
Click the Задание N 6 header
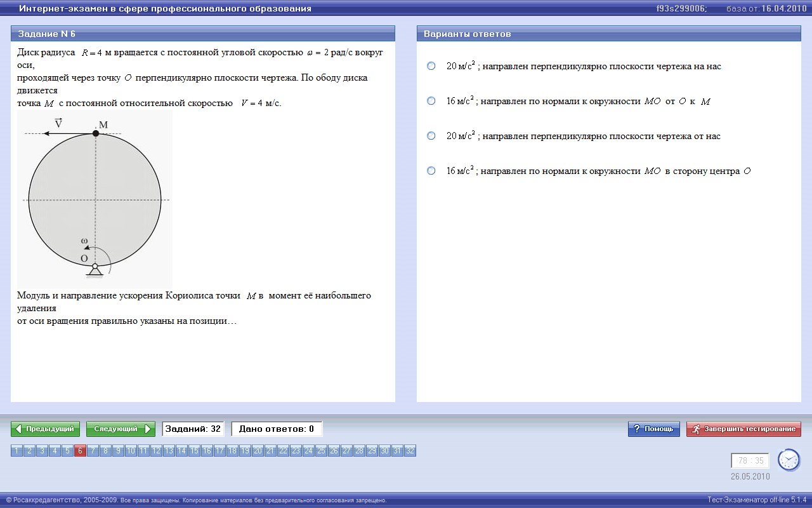click(203, 34)
